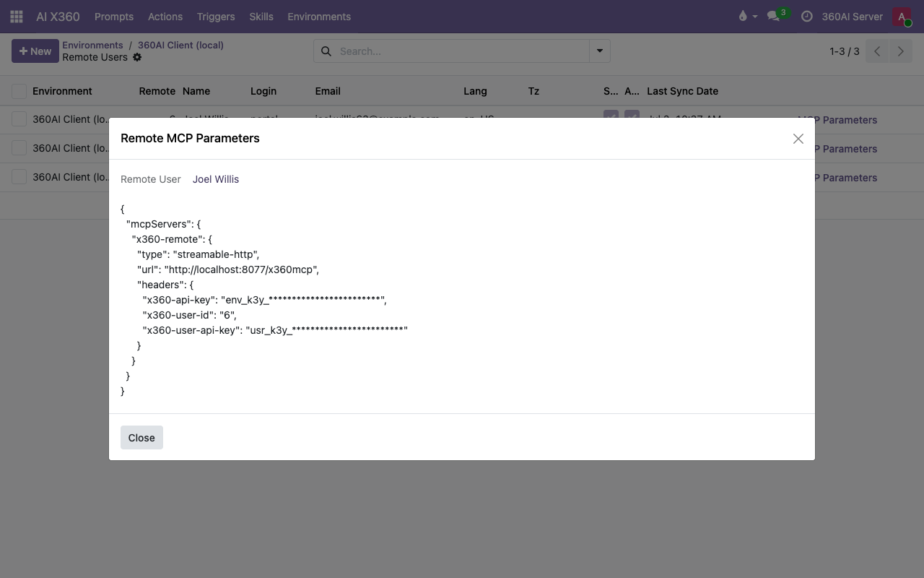The height and width of the screenshot is (578, 924).
Task: Click the "type": "streamable-http" line
Action: (x=198, y=254)
